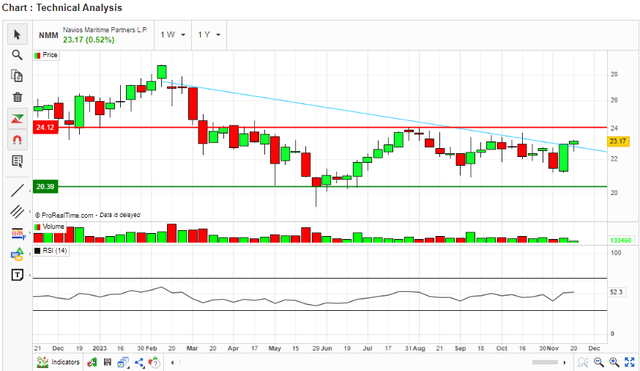This screenshot has width=640, height=371.
Task: Select the parallel lines channel tool
Action: (17, 211)
